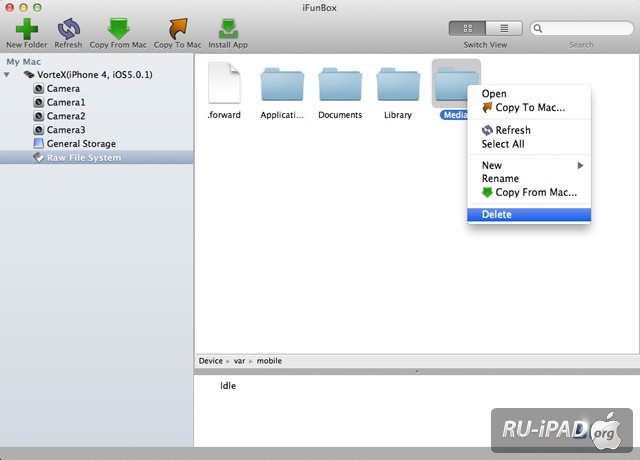Click mobile in the path bar

(x=269, y=361)
